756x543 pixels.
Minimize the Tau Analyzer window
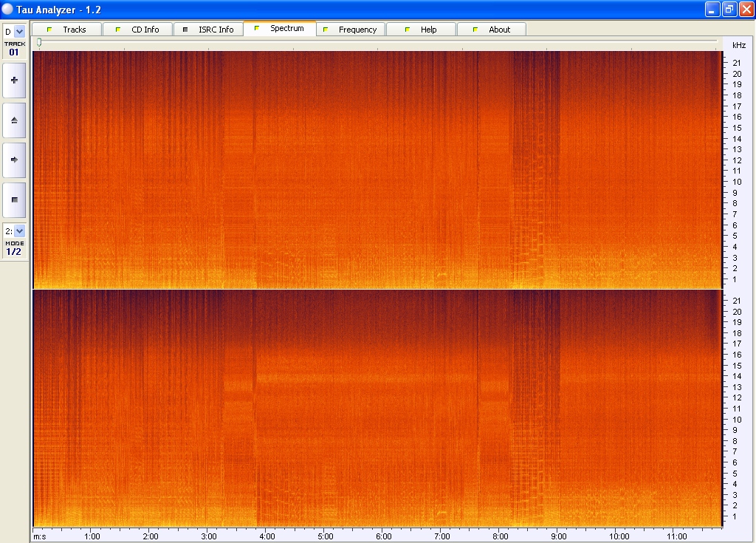[712, 9]
